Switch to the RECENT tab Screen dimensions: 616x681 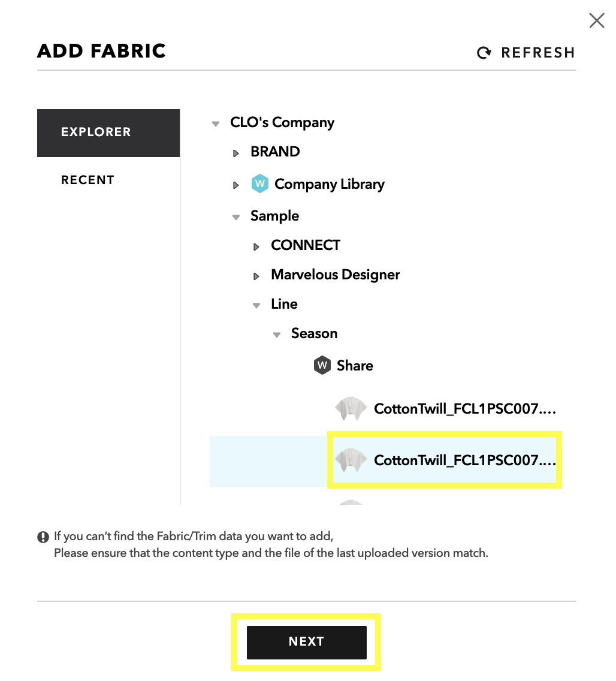tap(87, 180)
